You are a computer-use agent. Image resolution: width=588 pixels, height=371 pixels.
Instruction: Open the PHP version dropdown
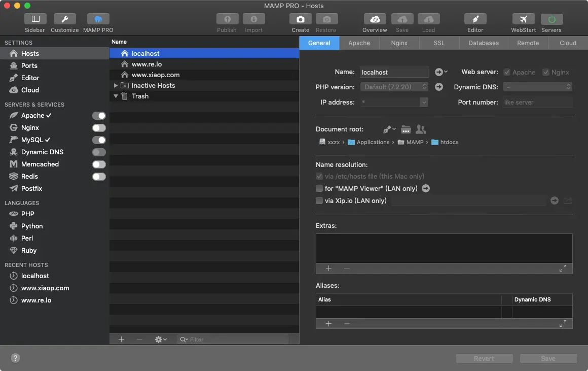pos(394,87)
